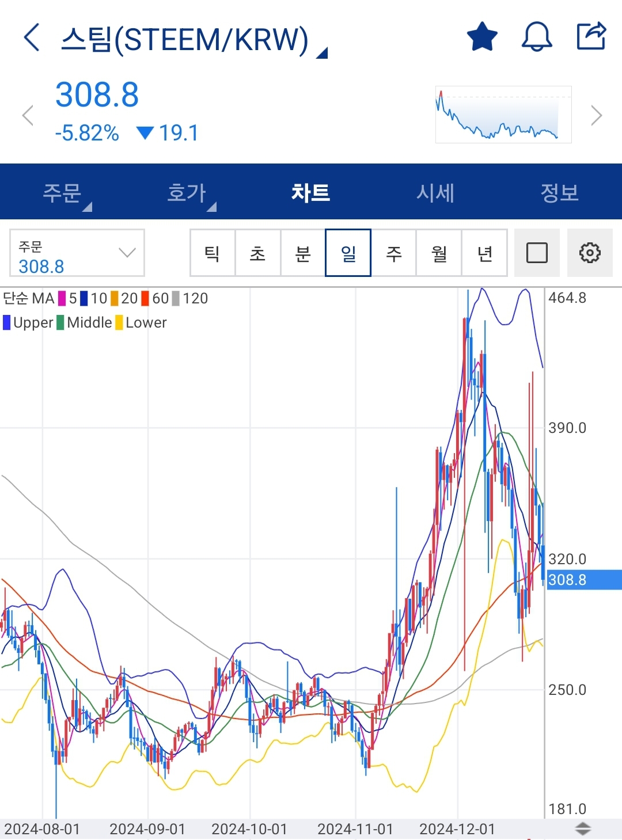Tap the 2024-08-01 date label
Viewport: 622px width, 840px height.
point(42,829)
